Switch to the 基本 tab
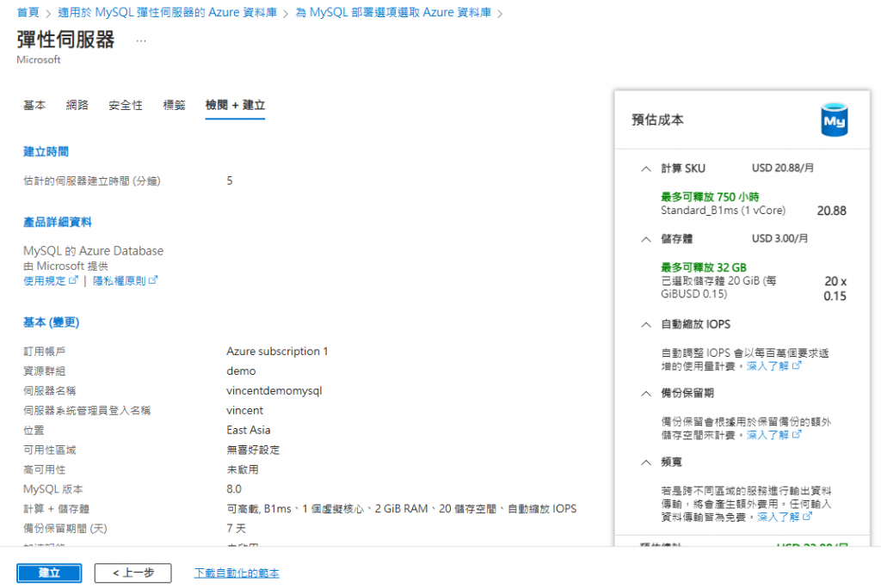Viewport: 881px width, 588px height. [34, 105]
